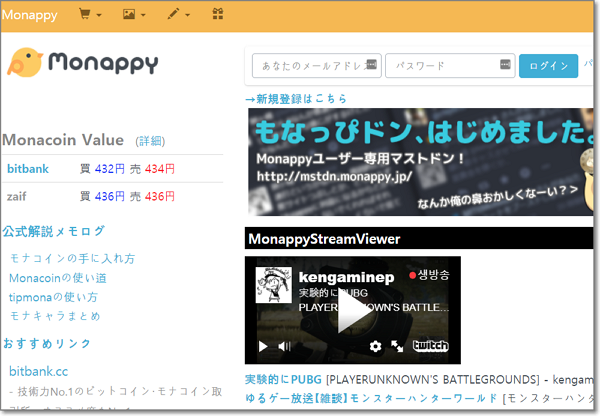Mute the stream using the speaker icon
This screenshot has height=416, width=600.
click(x=284, y=346)
